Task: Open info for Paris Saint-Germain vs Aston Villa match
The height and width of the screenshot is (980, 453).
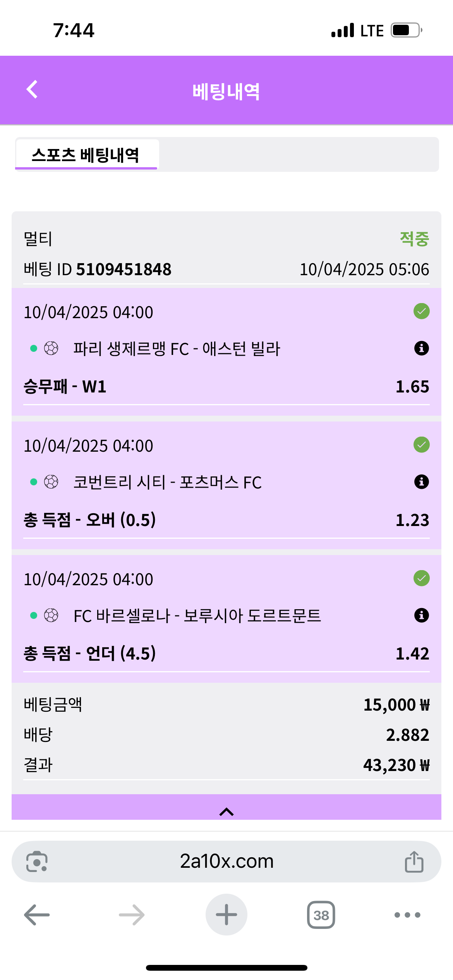Action: pos(421,348)
